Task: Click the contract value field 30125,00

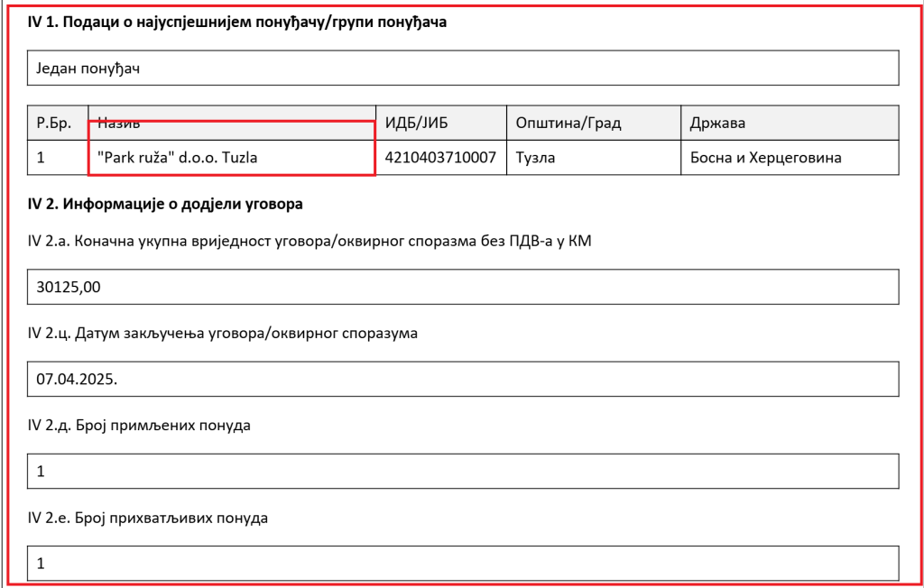Action: 463,287
